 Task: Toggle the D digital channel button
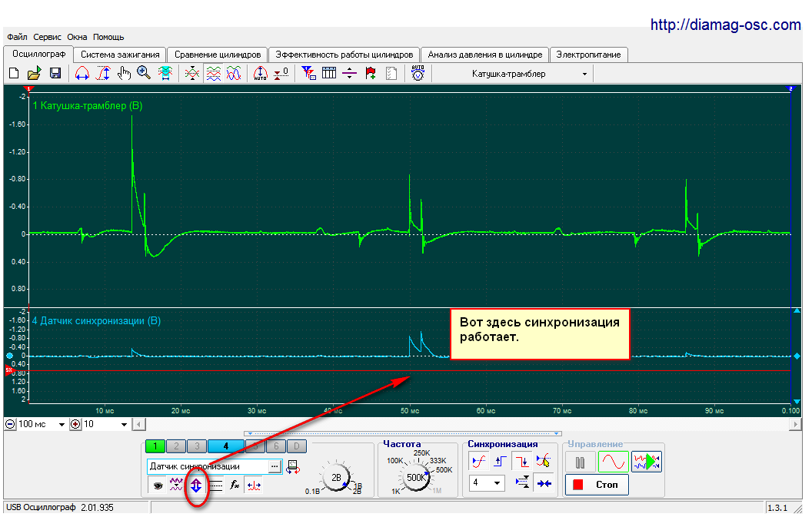(x=296, y=446)
